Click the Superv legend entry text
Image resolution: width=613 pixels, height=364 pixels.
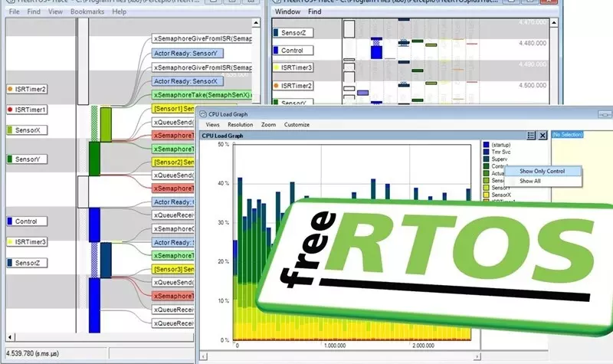tap(500, 159)
